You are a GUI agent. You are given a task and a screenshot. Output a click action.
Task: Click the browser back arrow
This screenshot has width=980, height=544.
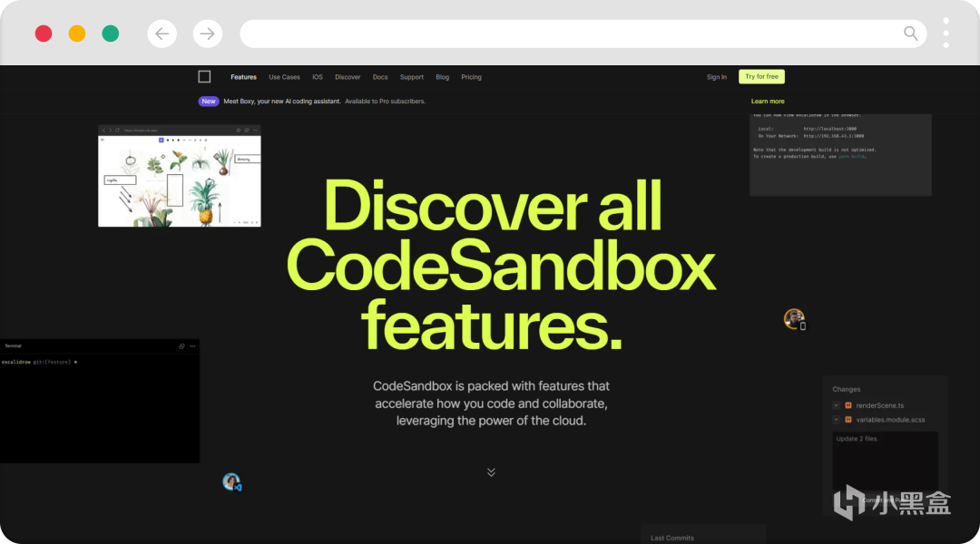pos(162,34)
